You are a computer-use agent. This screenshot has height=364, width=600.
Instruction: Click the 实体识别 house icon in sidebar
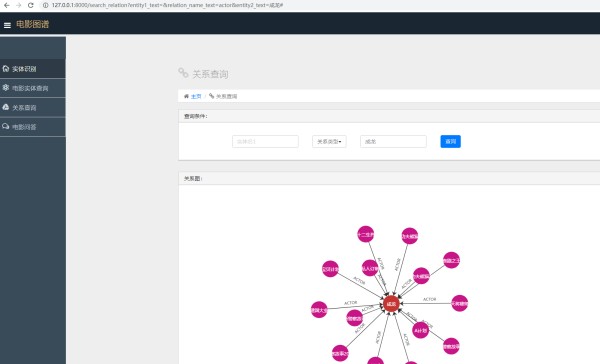(6, 69)
